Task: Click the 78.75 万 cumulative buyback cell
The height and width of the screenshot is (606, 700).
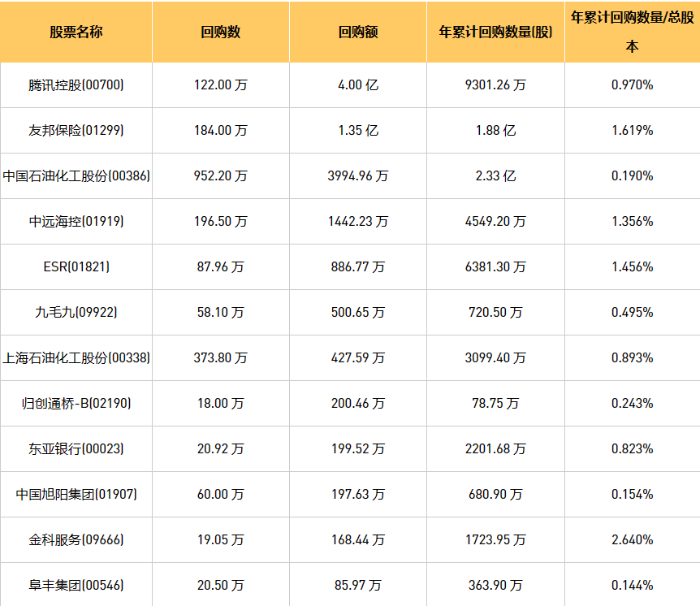Action: point(495,404)
